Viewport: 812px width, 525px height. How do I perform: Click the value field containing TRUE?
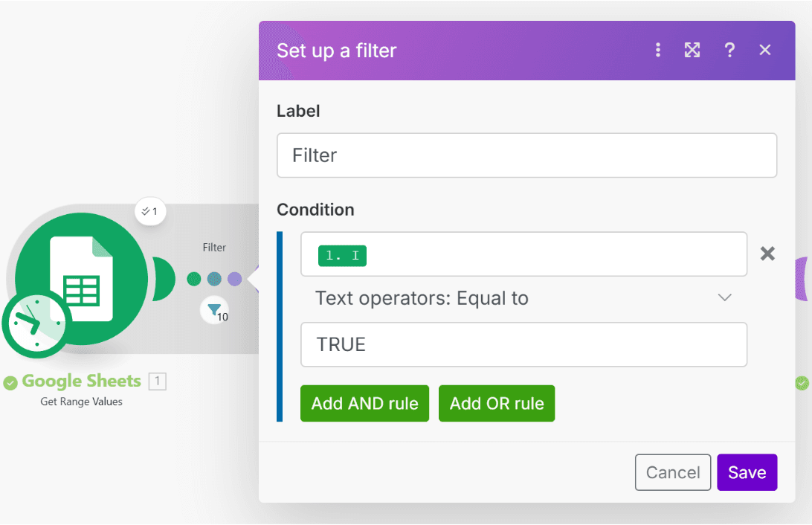523,344
